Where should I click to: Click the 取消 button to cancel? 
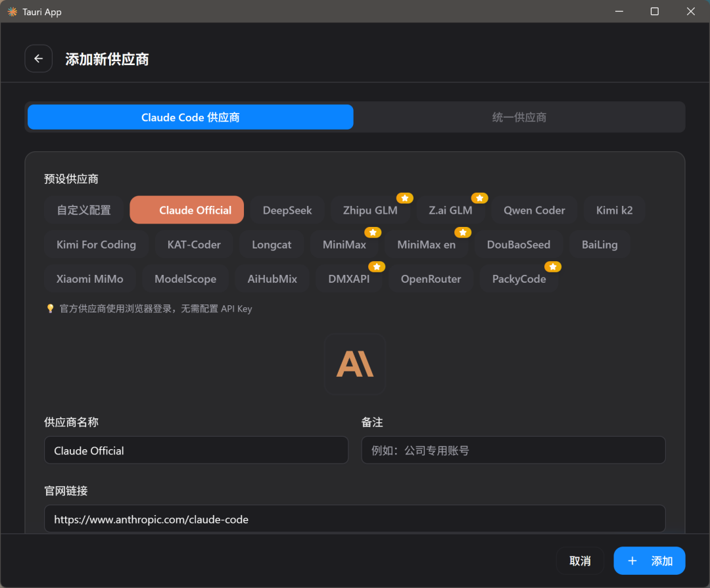pos(580,560)
